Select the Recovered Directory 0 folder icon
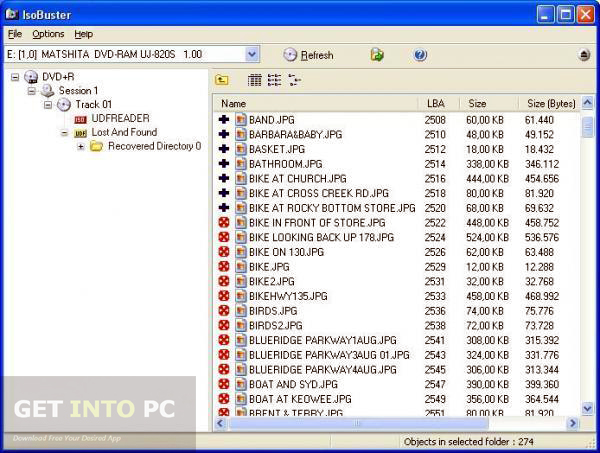The width and height of the screenshot is (600, 453). click(96, 146)
